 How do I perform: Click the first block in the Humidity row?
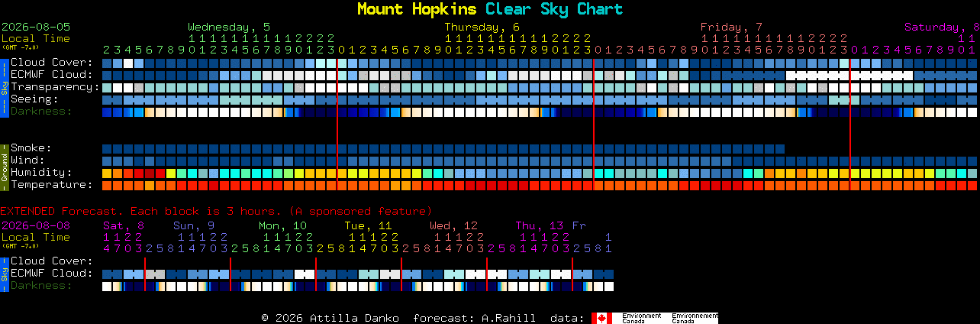pyautogui.click(x=107, y=173)
